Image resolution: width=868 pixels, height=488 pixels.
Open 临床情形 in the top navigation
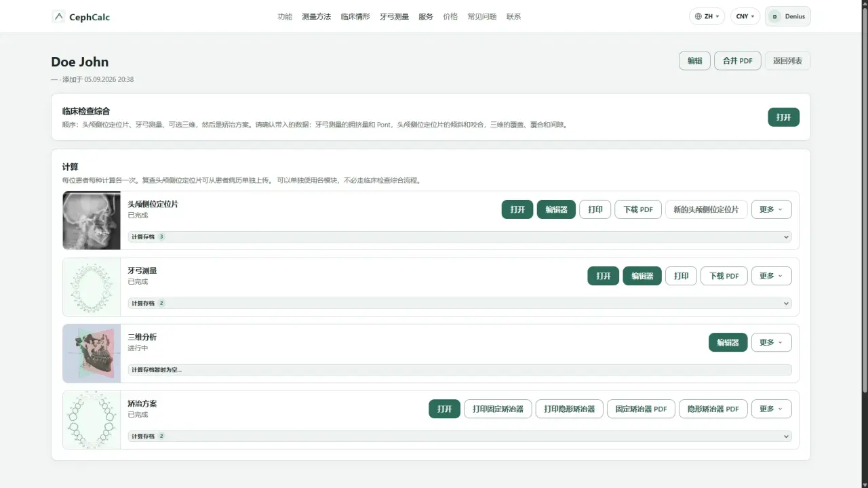[355, 16]
